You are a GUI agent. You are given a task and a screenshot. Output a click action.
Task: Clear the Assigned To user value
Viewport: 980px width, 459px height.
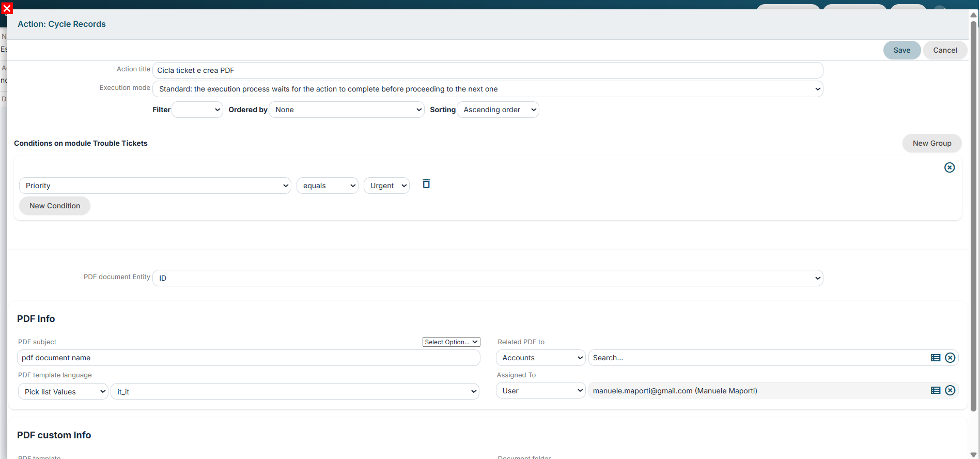[x=950, y=390]
